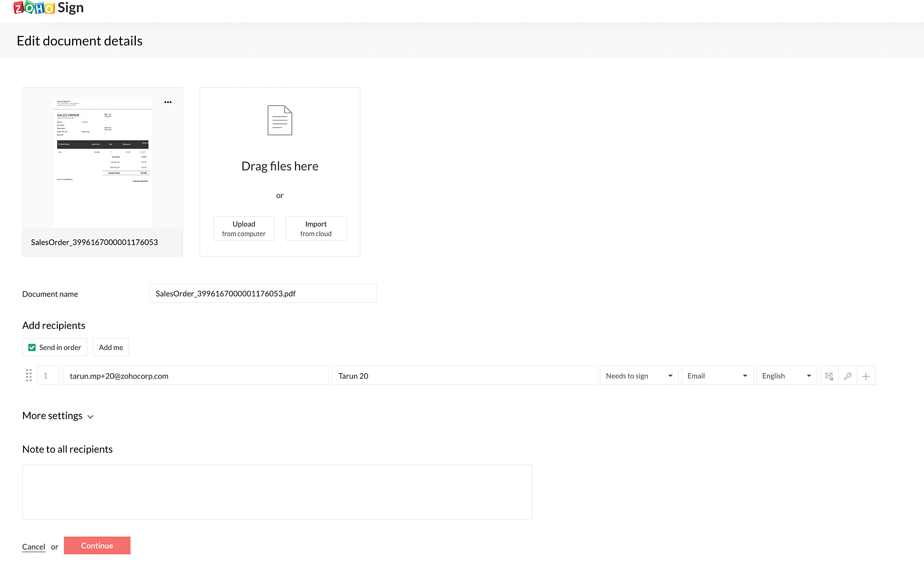Open the document options three-dots menu
Viewport: 924px width, 575px height.
(x=168, y=102)
